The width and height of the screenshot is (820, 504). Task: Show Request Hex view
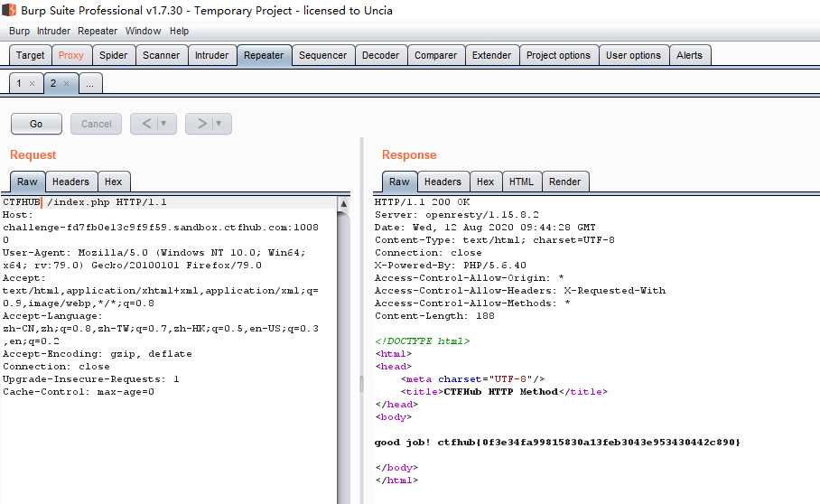pyautogui.click(x=113, y=182)
